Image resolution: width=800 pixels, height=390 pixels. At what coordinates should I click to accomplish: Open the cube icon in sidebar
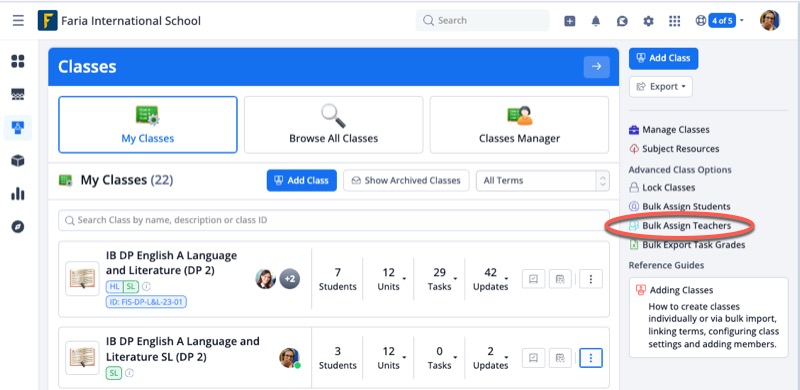18,161
